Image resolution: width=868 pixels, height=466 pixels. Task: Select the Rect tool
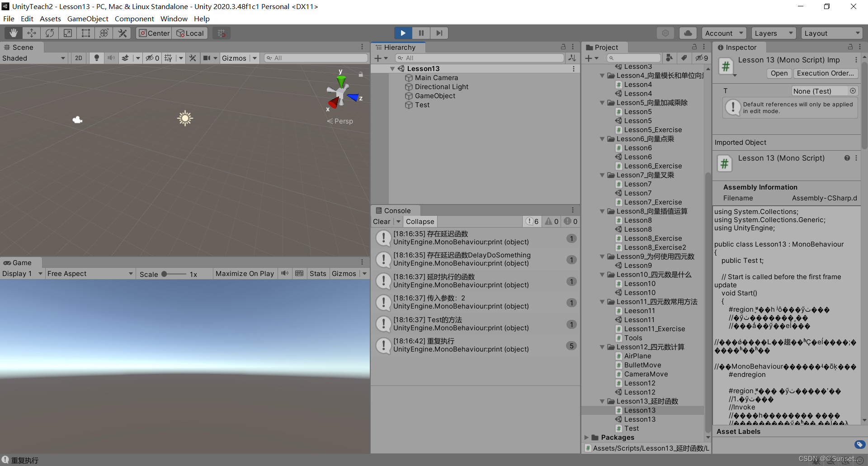pos(86,33)
